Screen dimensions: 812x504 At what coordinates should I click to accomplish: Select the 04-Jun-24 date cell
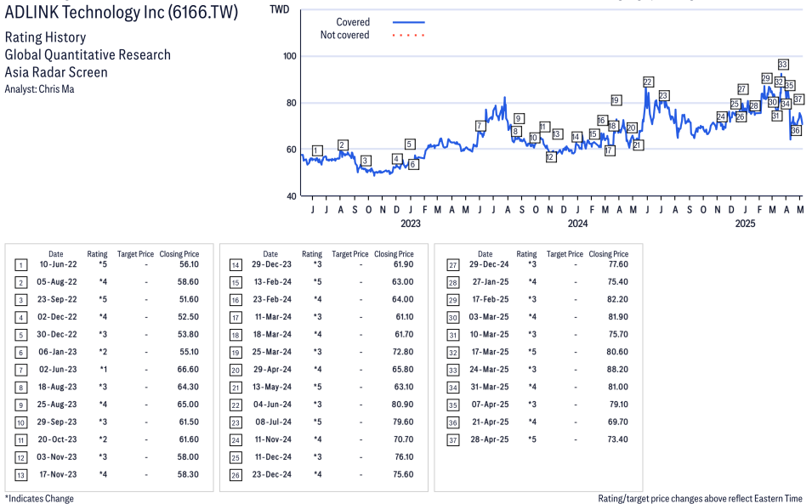point(272,405)
